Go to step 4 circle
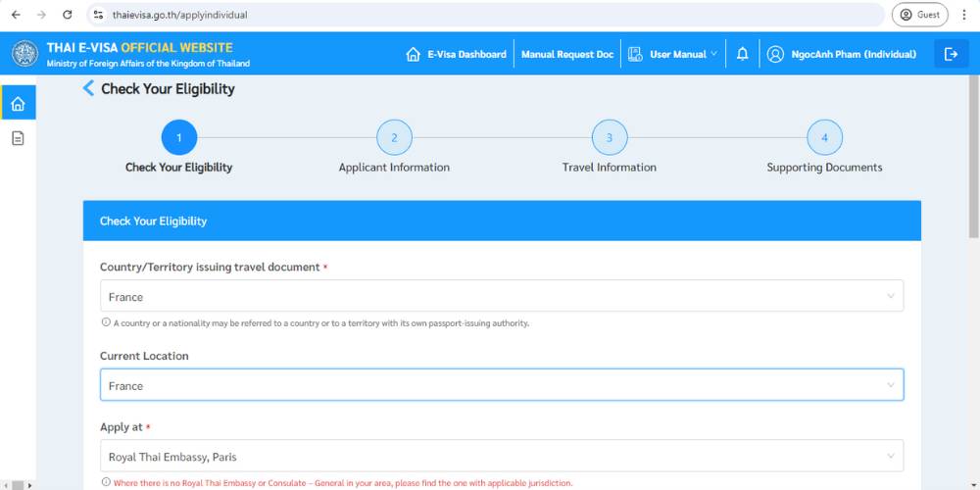 click(x=824, y=137)
